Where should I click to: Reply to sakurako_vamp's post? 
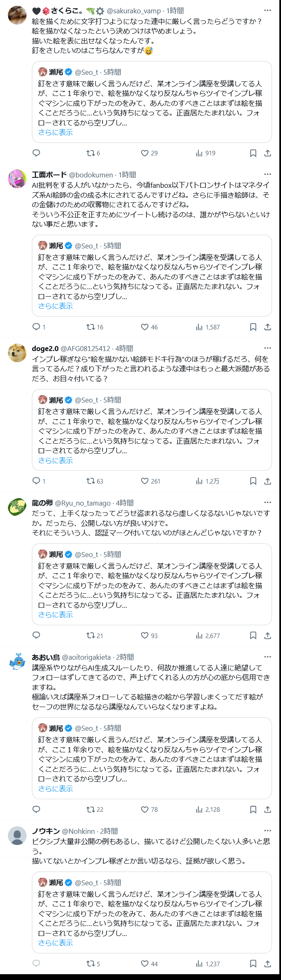(37, 153)
